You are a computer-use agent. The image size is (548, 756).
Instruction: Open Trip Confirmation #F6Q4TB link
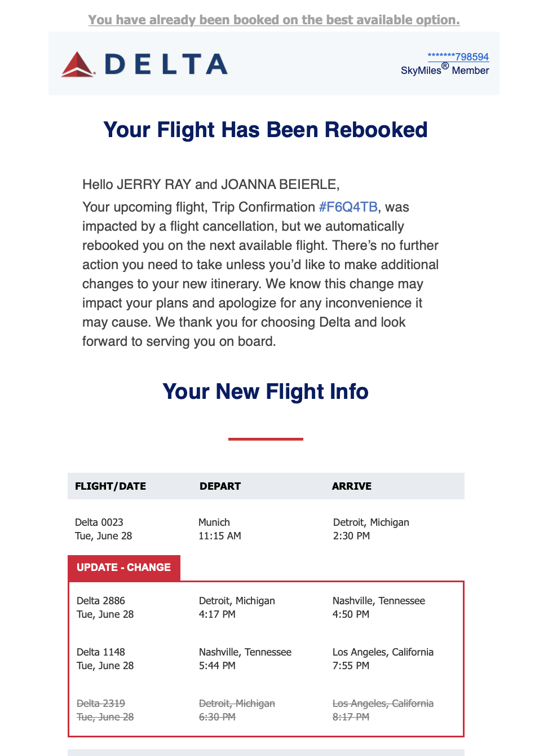[348, 207]
